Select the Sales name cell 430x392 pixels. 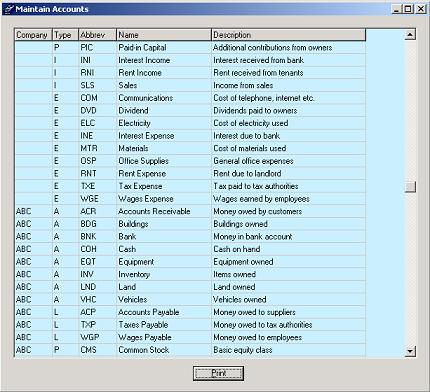coord(164,85)
